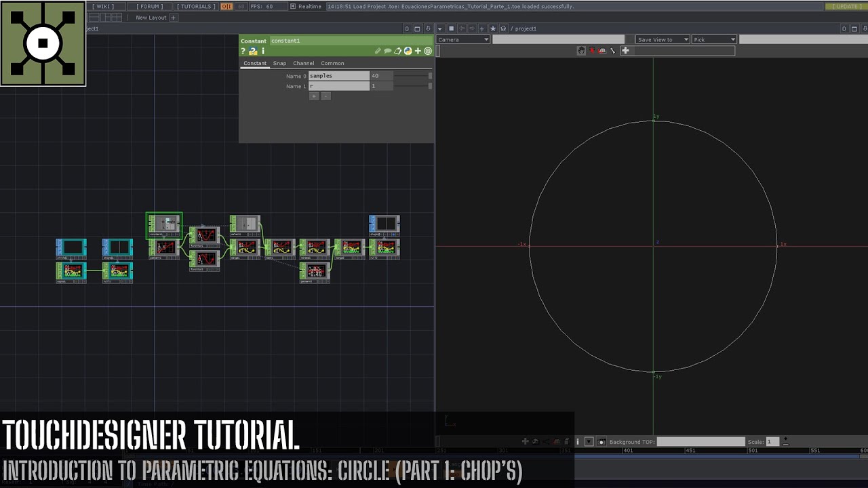Image resolution: width=868 pixels, height=488 pixels.
Task: Click the samples value slider
Action: coord(413,76)
